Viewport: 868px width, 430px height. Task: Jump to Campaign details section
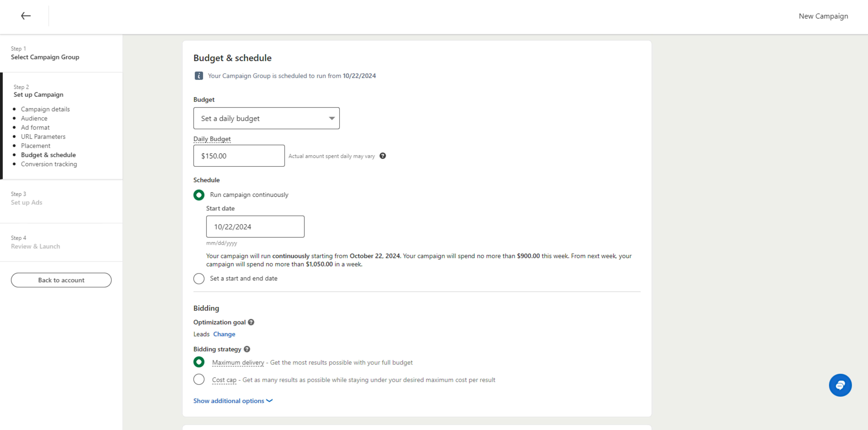pyautogui.click(x=45, y=109)
